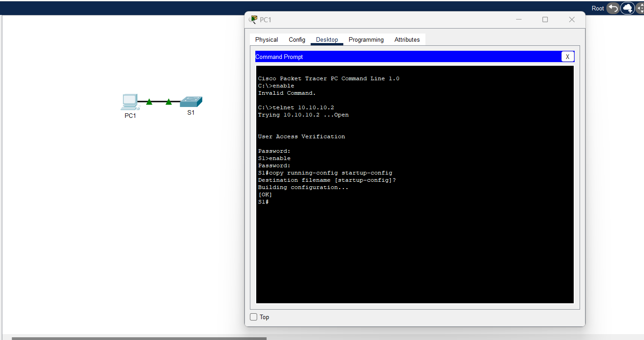Click the green link light nearest S1
The image size is (644, 340).
point(169,102)
